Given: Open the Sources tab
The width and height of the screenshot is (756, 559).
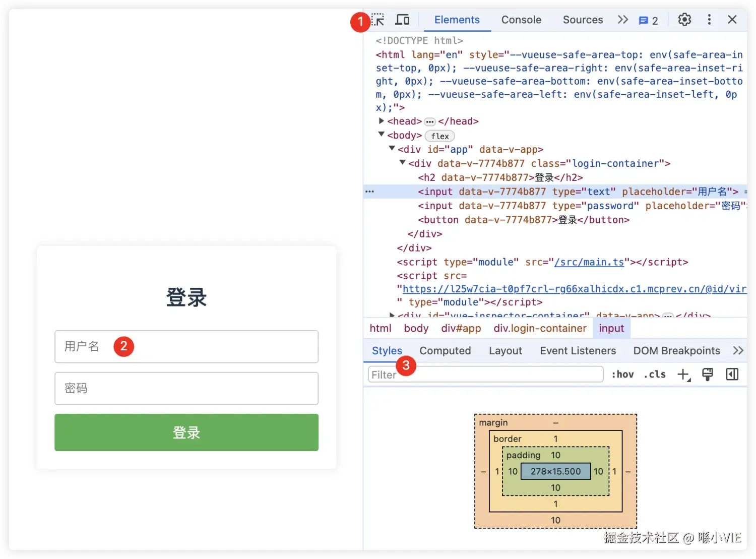Looking at the screenshot, I should point(583,20).
